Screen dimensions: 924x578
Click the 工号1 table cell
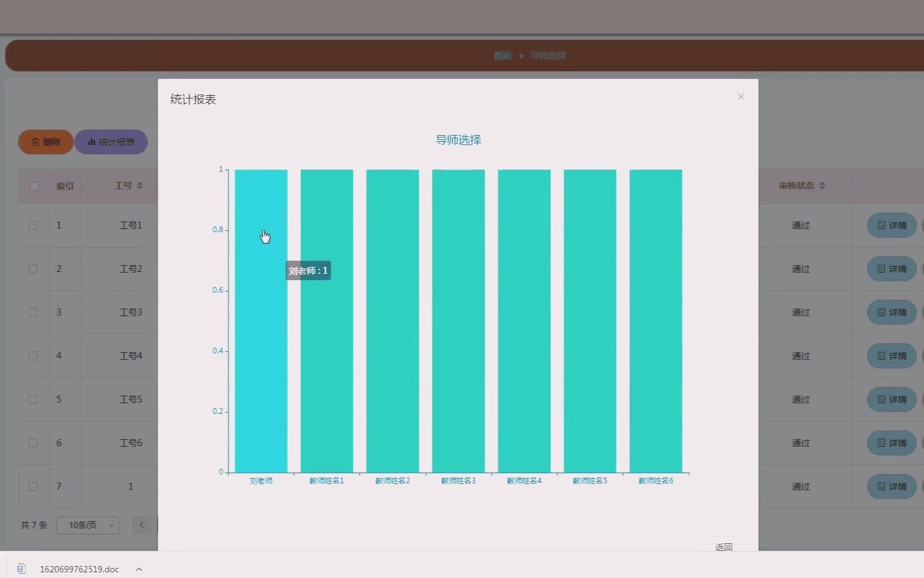pyautogui.click(x=131, y=225)
